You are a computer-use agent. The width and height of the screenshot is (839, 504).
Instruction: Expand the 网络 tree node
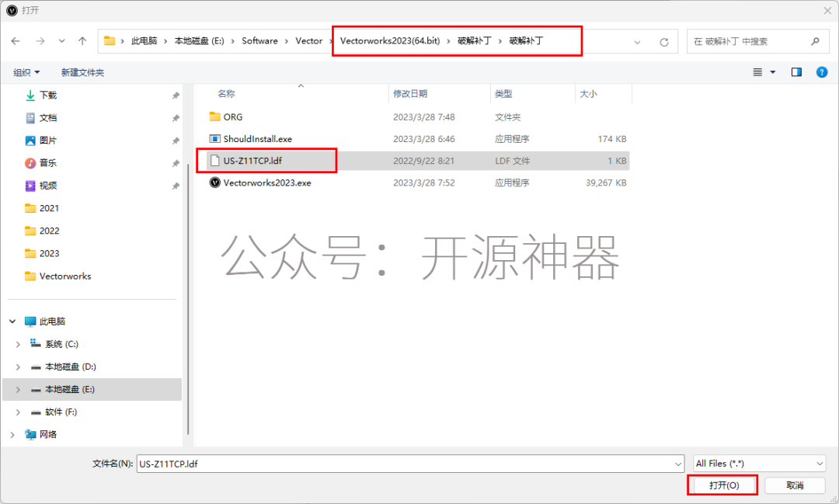[12, 434]
